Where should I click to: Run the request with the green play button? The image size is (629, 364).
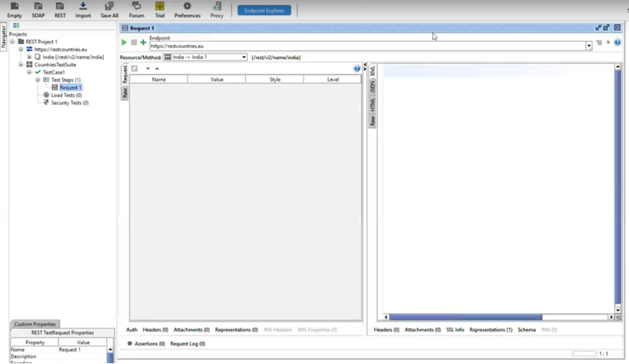pyautogui.click(x=124, y=43)
